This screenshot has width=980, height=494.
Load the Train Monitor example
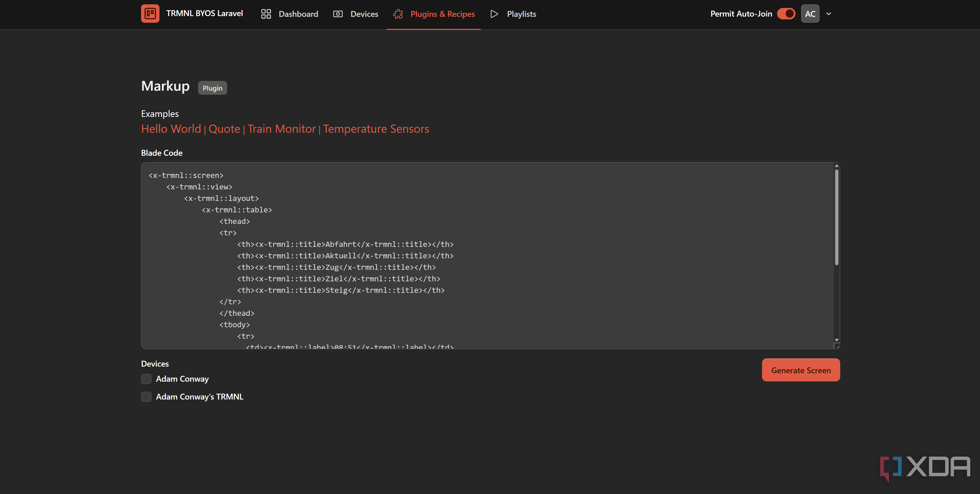[x=282, y=129]
